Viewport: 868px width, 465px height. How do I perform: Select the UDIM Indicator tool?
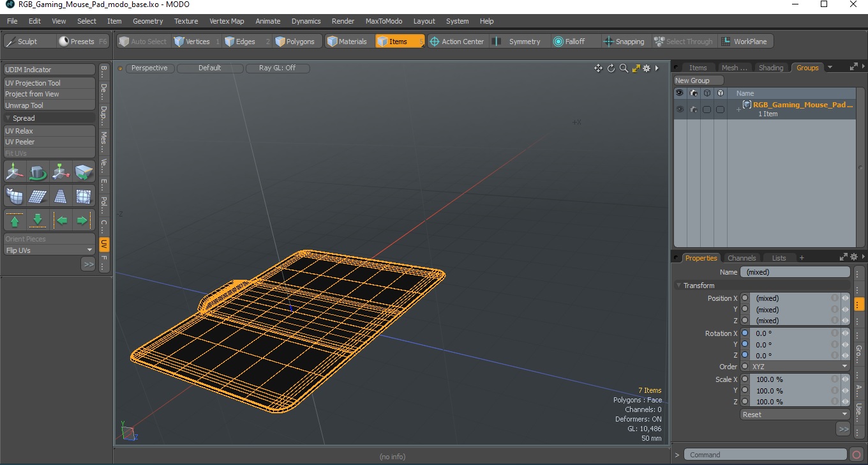49,70
